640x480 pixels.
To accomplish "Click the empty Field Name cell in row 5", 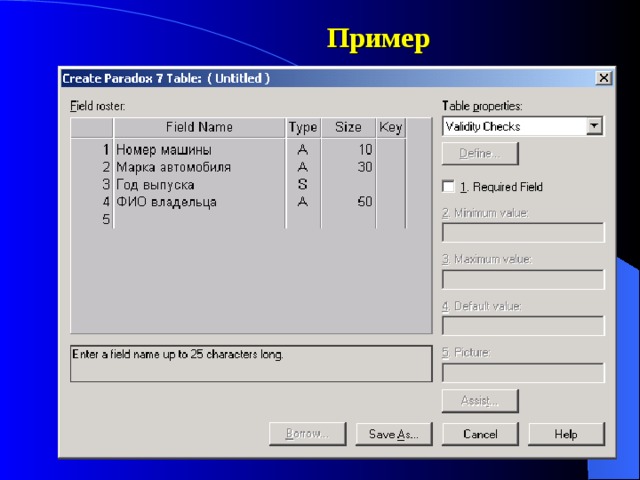I will click(200, 219).
